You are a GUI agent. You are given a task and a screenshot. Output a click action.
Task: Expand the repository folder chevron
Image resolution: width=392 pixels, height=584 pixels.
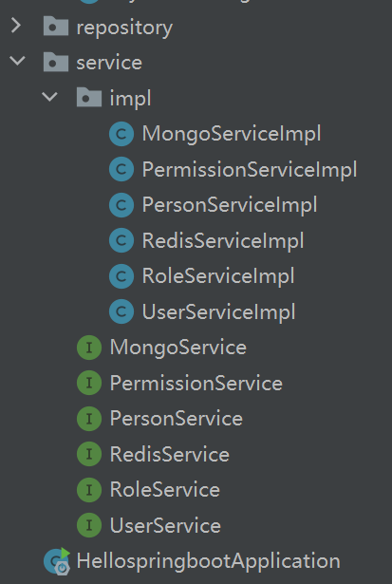pyautogui.click(x=16, y=26)
